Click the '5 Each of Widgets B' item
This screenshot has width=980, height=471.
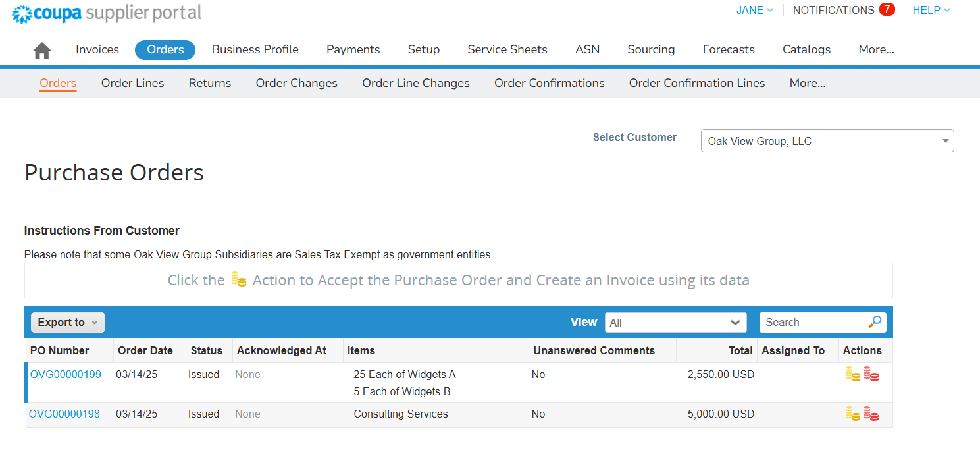402,391
